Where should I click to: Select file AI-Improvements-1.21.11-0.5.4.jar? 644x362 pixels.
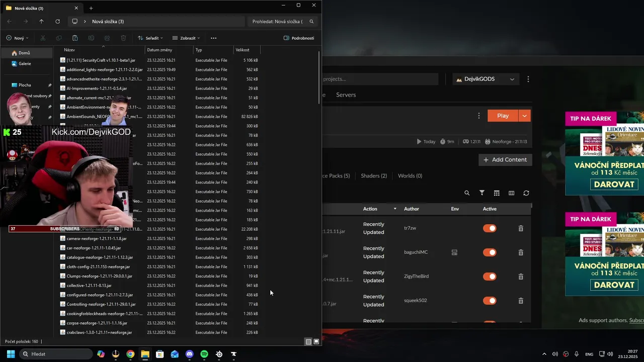coord(96,88)
